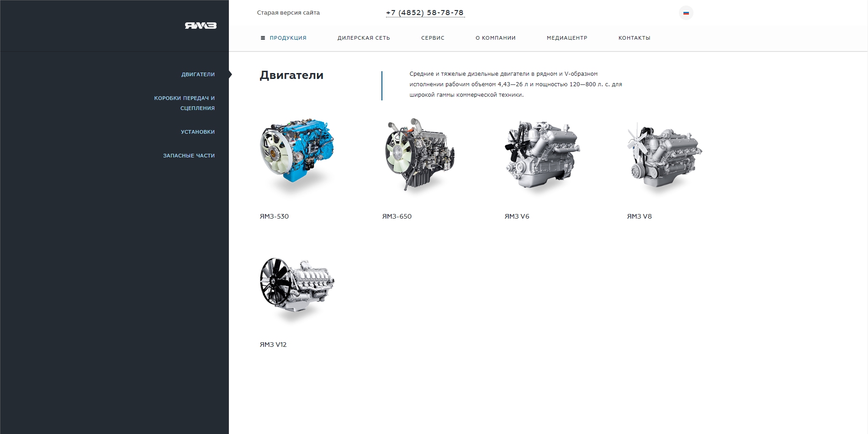Viewport: 868px width, 434px height.
Task: Click the ЯМЗ V6 product title
Action: point(517,216)
